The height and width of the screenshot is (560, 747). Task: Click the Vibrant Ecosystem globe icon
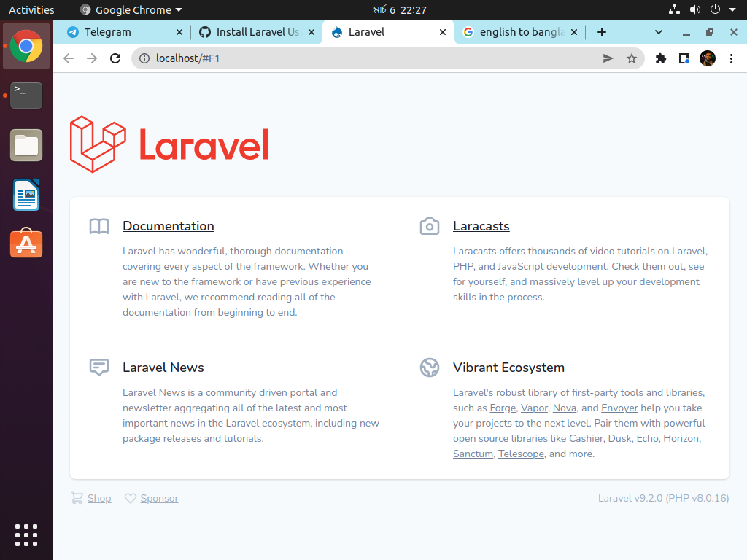coord(429,367)
